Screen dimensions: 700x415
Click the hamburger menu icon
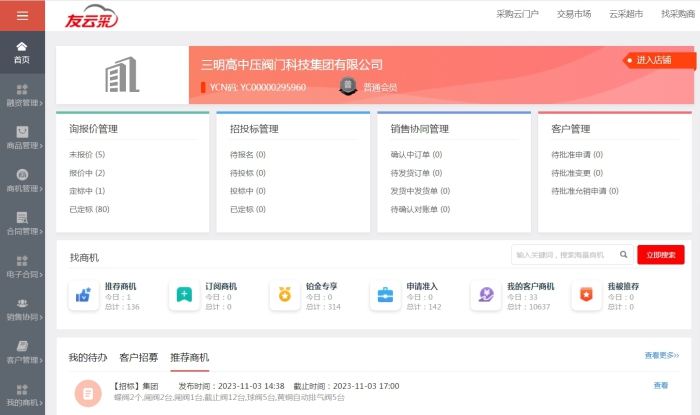click(22, 15)
